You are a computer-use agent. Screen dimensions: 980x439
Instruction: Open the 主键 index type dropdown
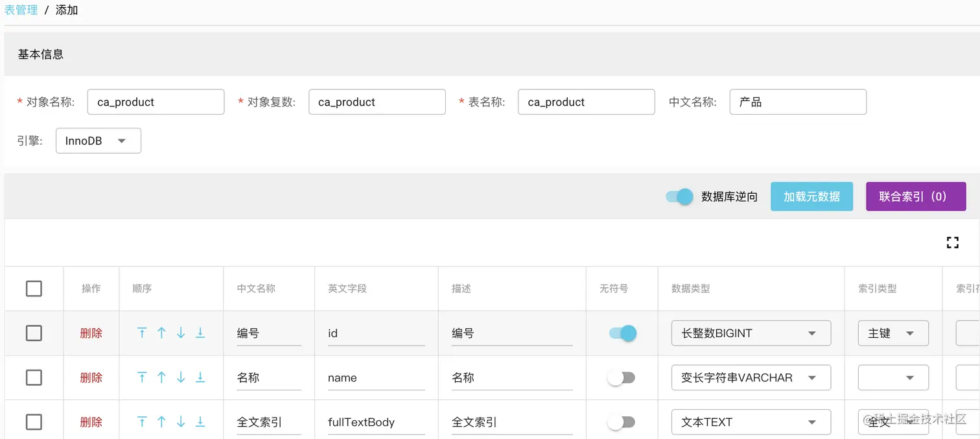click(893, 333)
